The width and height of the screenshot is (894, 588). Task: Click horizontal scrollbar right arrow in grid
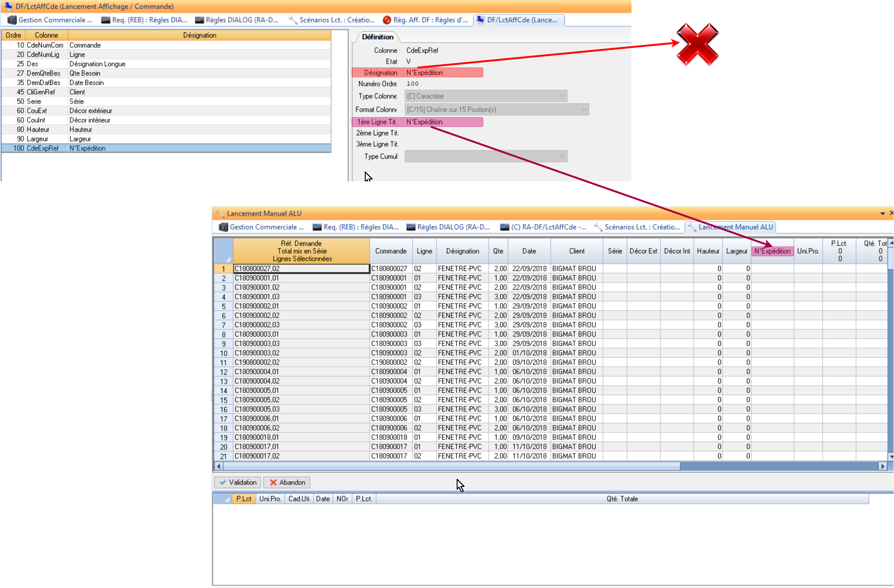coord(883,466)
